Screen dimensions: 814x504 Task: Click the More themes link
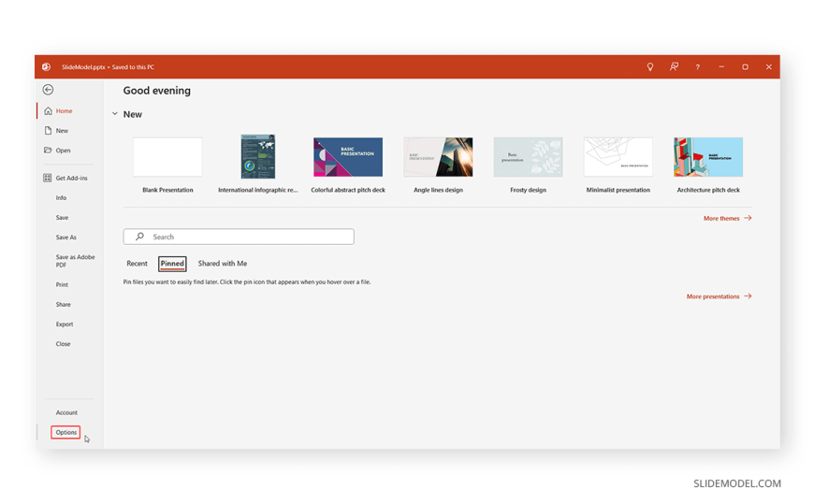coord(727,219)
